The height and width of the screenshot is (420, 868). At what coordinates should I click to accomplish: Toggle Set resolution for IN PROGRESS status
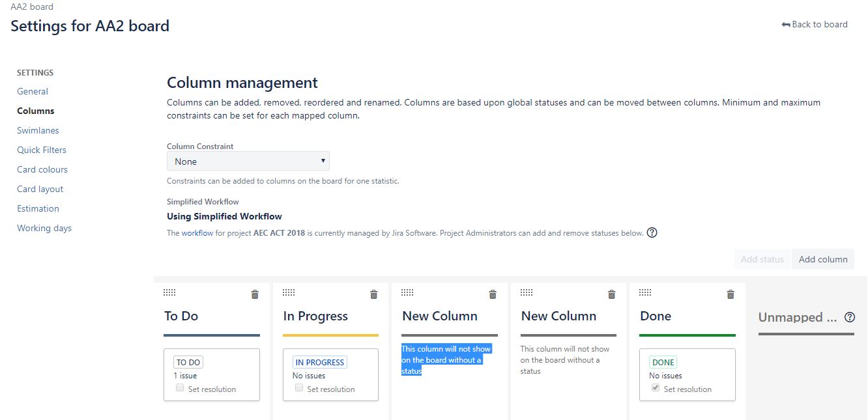(x=299, y=388)
